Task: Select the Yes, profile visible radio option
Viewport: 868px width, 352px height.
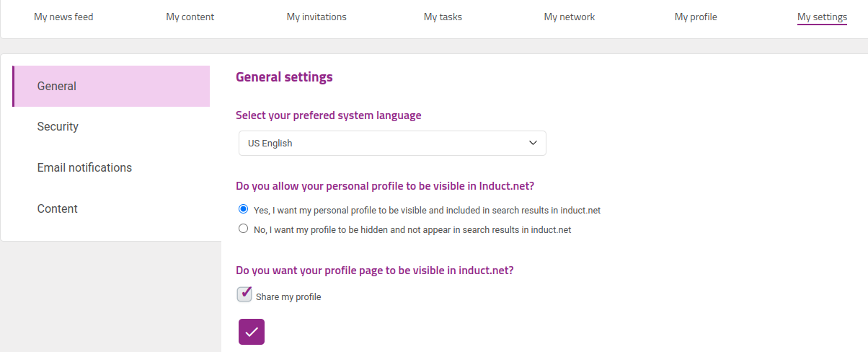Action: (x=243, y=209)
